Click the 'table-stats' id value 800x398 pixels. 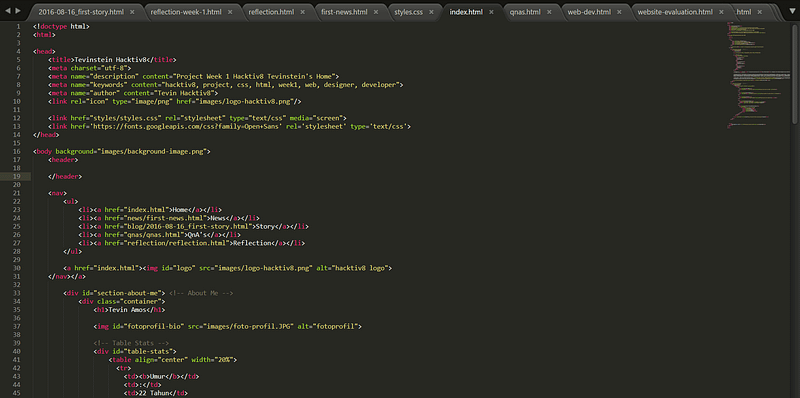coord(149,351)
